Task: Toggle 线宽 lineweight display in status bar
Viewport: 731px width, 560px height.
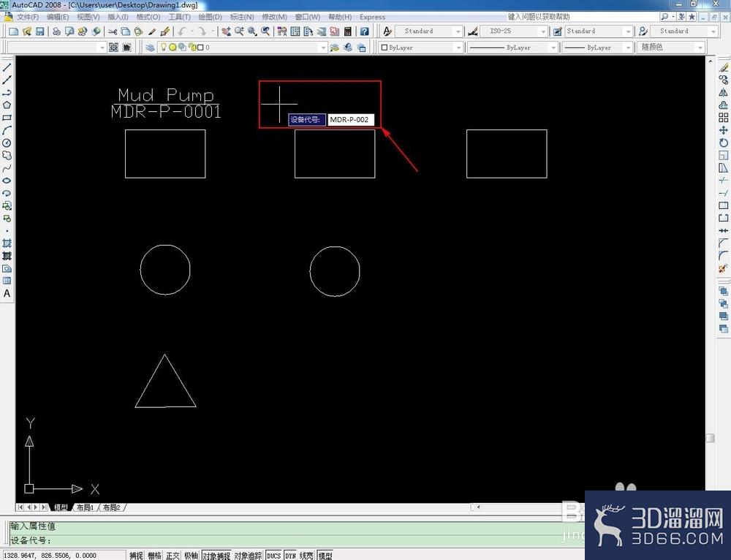Action: (x=306, y=556)
